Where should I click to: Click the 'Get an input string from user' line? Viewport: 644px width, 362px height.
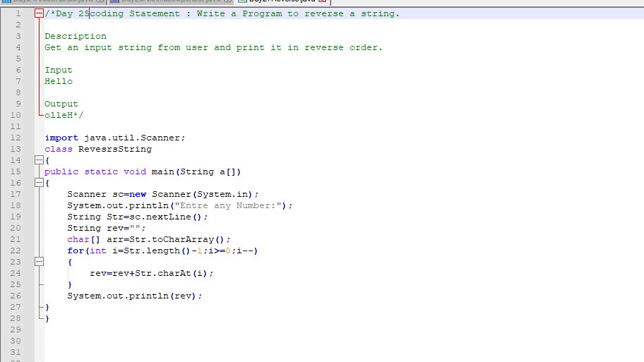click(213, 47)
